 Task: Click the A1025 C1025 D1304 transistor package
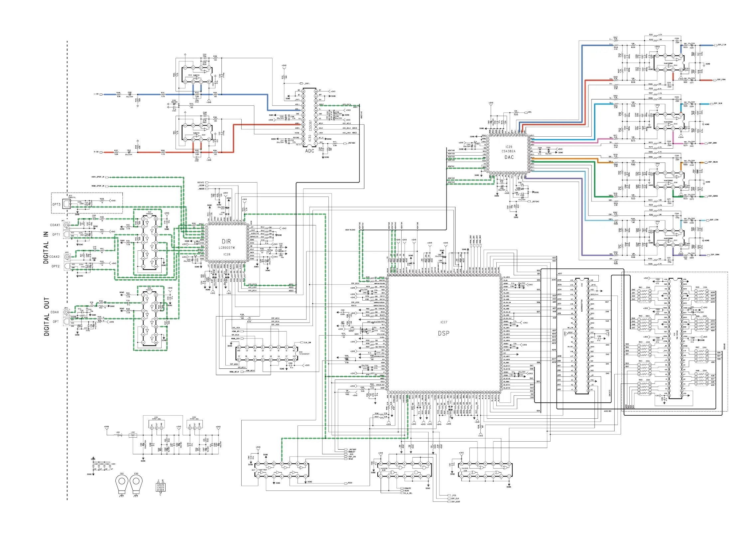pyautogui.click(x=161, y=487)
